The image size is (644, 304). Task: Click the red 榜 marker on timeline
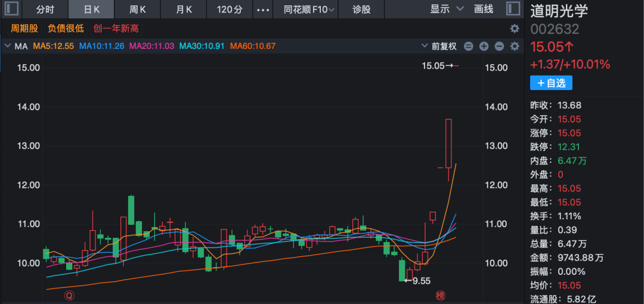(x=440, y=295)
